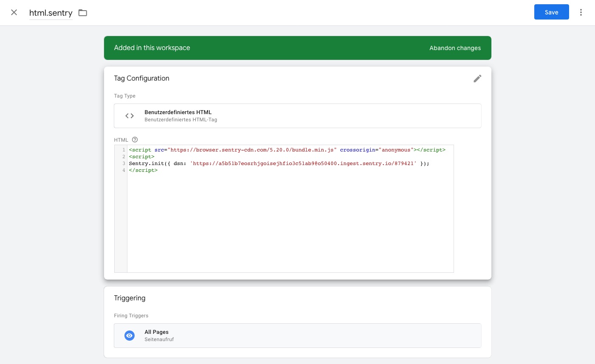Click the code brackets icon for tag type

[x=130, y=116]
